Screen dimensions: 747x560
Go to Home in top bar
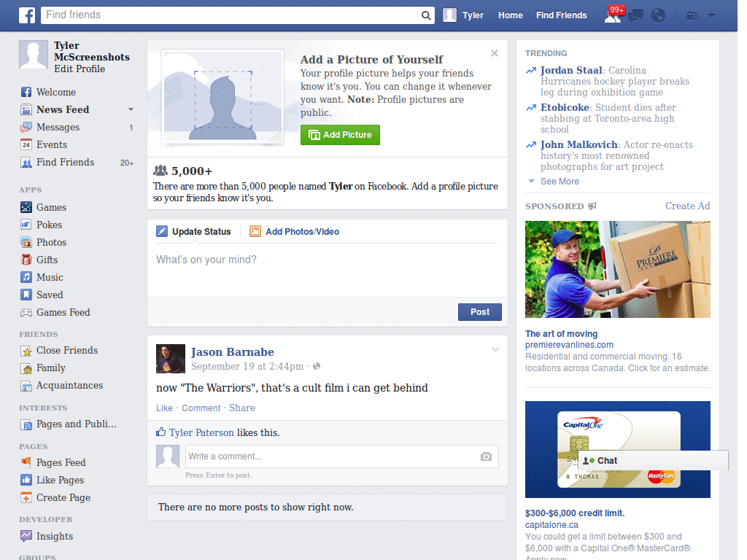click(x=510, y=15)
